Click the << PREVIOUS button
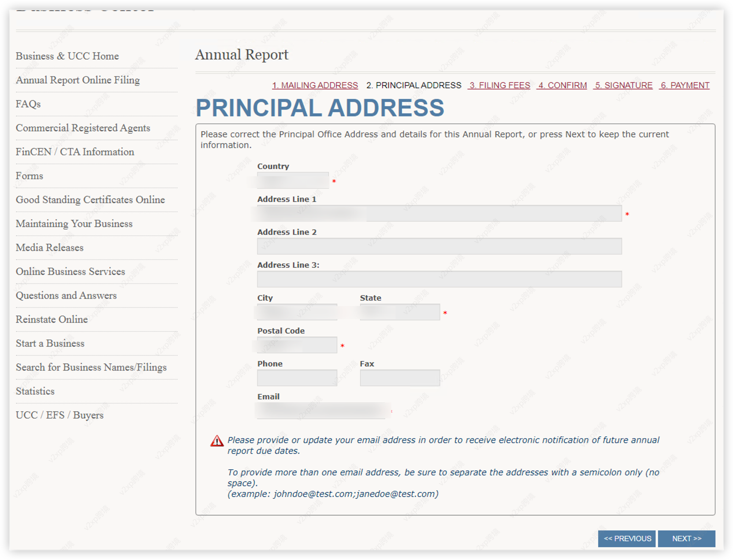This screenshot has height=560, width=733. (x=627, y=539)
